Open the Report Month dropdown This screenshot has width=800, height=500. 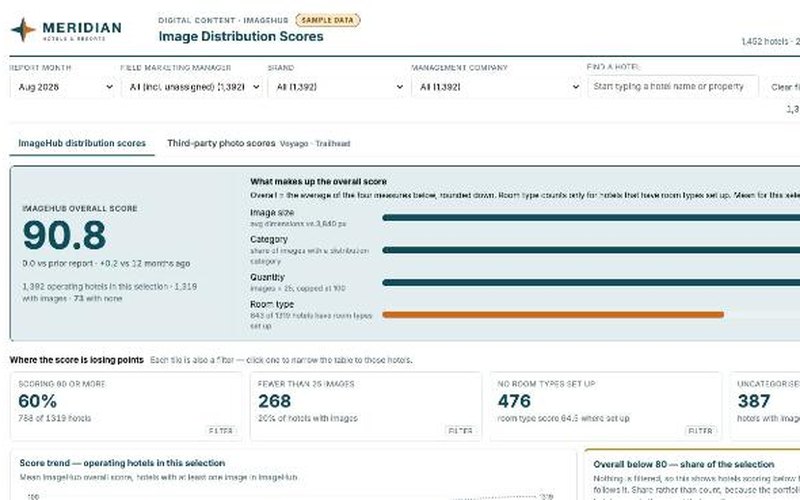coord(64,87)
